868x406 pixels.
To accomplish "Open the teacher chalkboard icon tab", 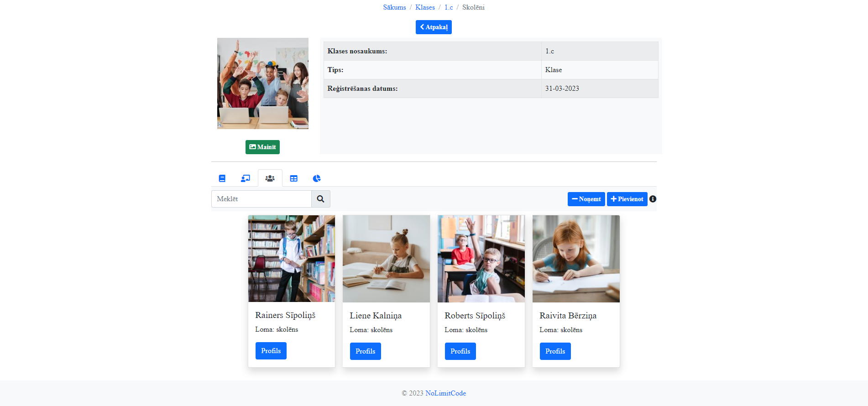I will tap(246, 178).
